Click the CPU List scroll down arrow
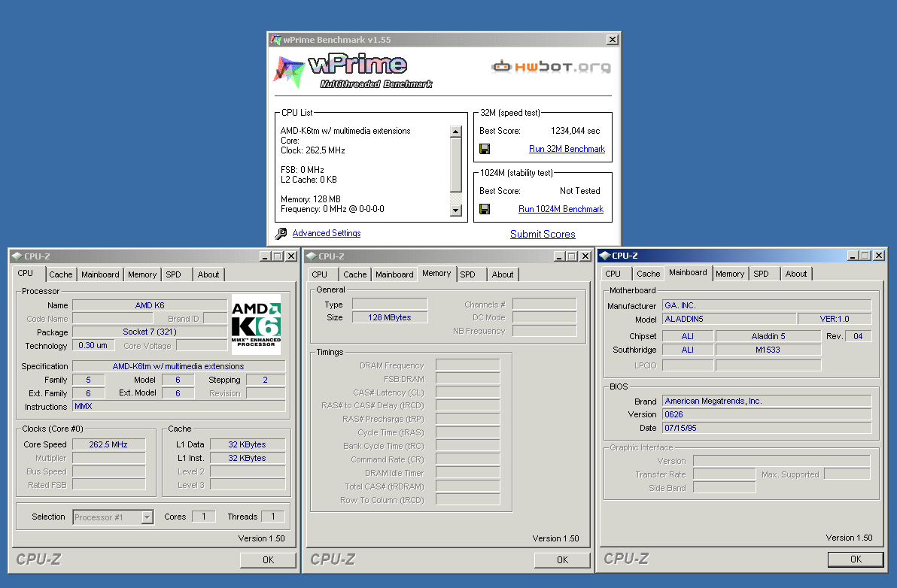Viewport: 897px width, 588px height. [455, 211]
